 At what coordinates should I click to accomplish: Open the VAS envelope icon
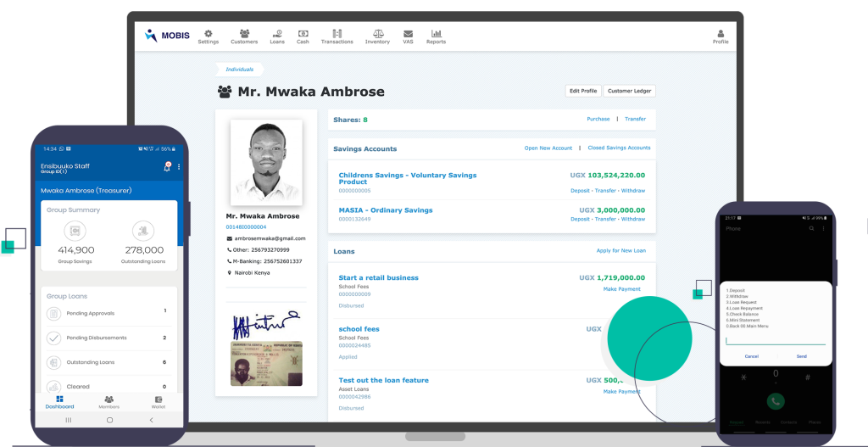[408, 33]
